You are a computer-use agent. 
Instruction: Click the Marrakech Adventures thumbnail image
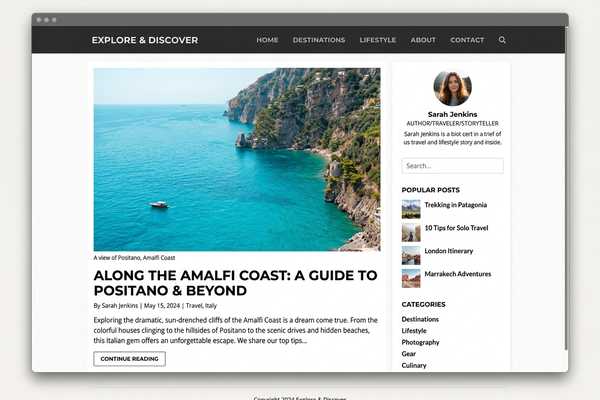tap(411, 278)
